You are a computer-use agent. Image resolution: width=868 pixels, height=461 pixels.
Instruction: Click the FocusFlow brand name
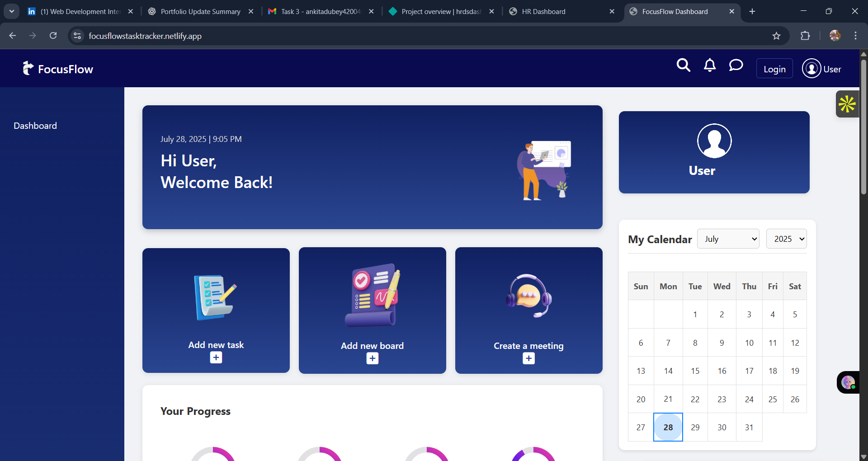[x=66, y=69]
